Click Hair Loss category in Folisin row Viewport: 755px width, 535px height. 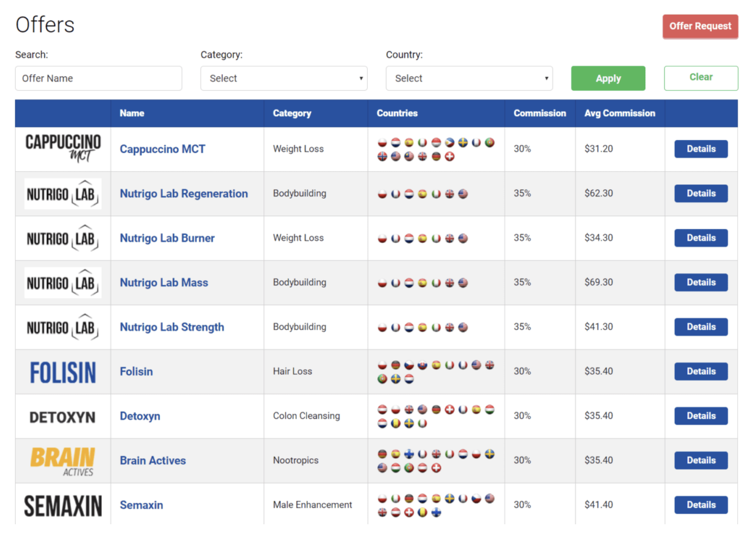(292, 371)
